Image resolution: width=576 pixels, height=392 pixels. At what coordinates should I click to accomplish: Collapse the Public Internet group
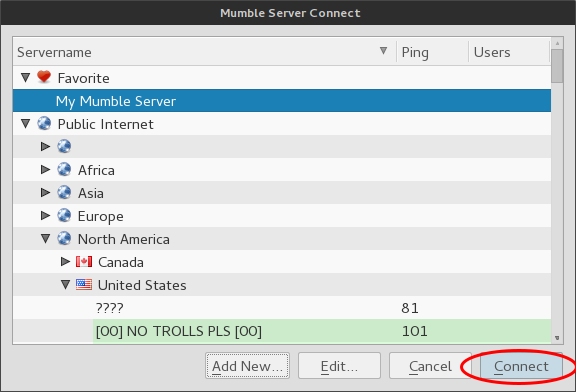[25, 124]
